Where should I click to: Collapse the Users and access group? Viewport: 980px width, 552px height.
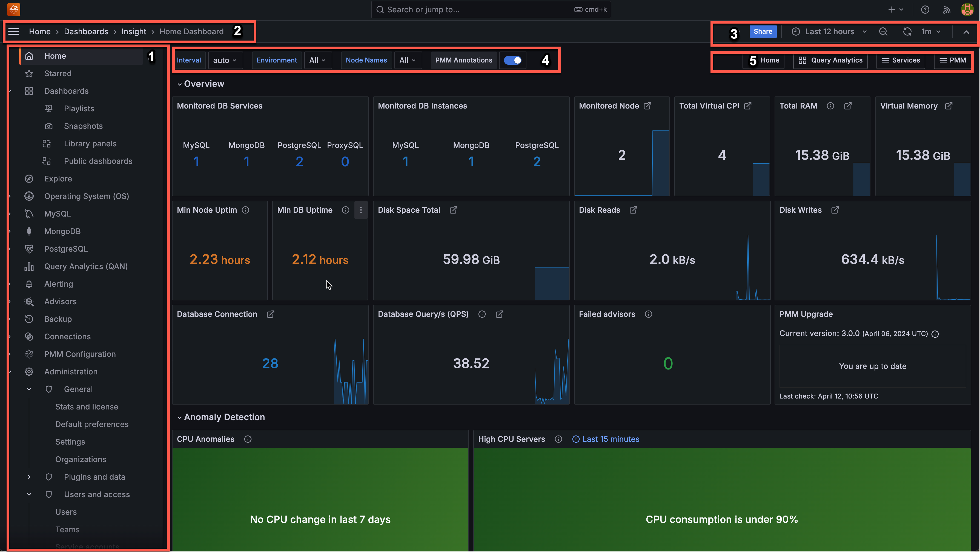29,494
